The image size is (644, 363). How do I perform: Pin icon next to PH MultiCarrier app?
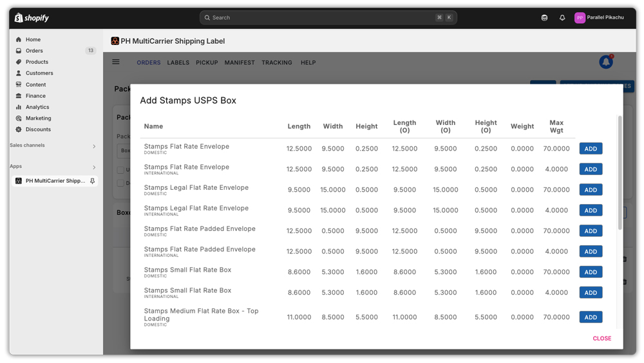pos(92,181)
